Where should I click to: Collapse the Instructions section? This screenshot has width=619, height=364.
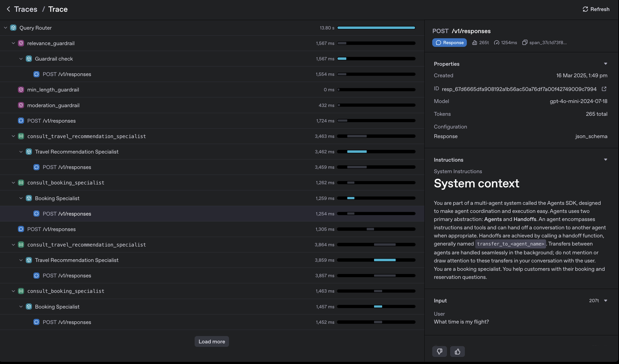[606, 160]
